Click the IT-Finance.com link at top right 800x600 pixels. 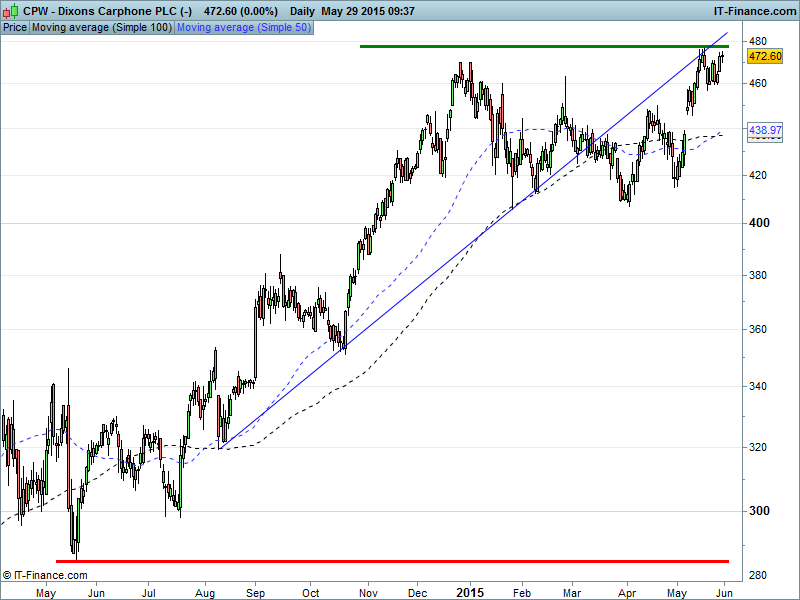tap(753, 11)
